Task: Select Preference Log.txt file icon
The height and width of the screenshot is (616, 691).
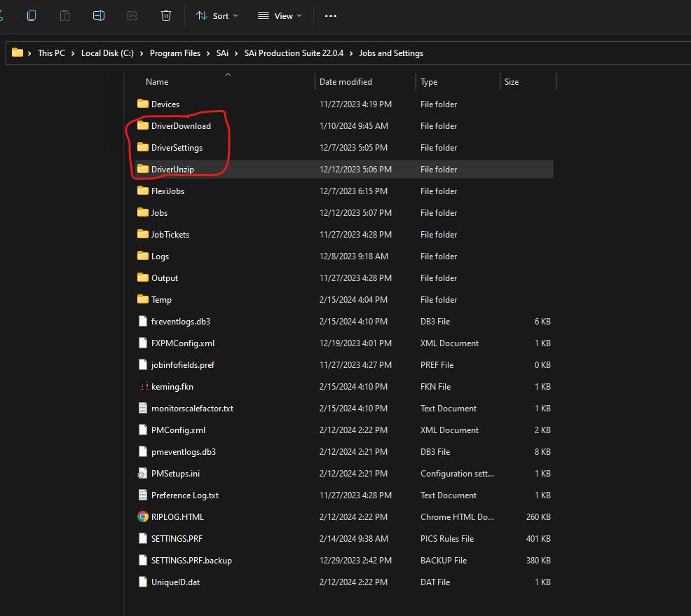Action: 143,495
